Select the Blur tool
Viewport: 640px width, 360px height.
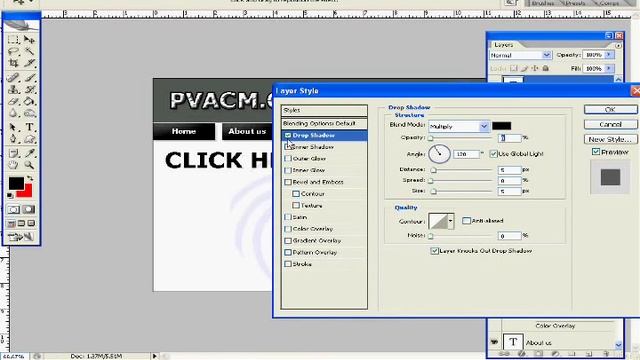pyautogui.click(x=13, y=113)
